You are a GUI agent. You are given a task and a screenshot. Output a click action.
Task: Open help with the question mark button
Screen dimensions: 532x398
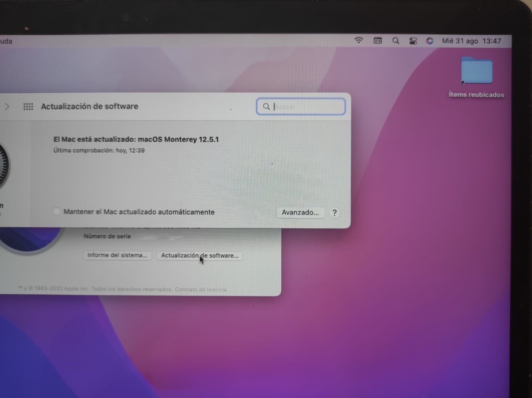point(334,213)
